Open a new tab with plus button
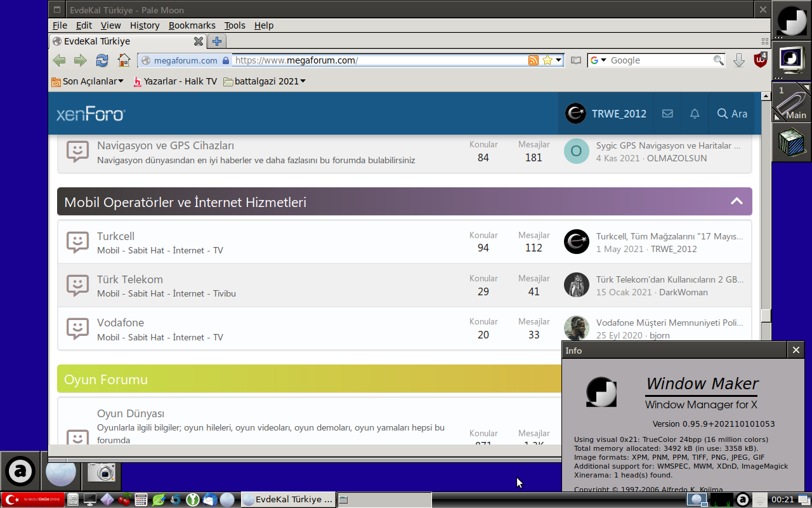Screen dimensions: 812x508 [x=217, y=41]
